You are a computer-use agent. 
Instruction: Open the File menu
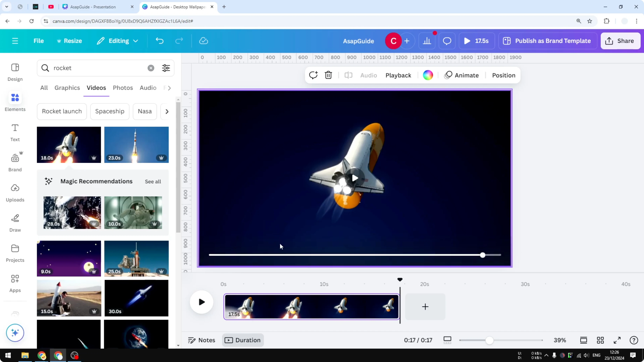(39, 41)
